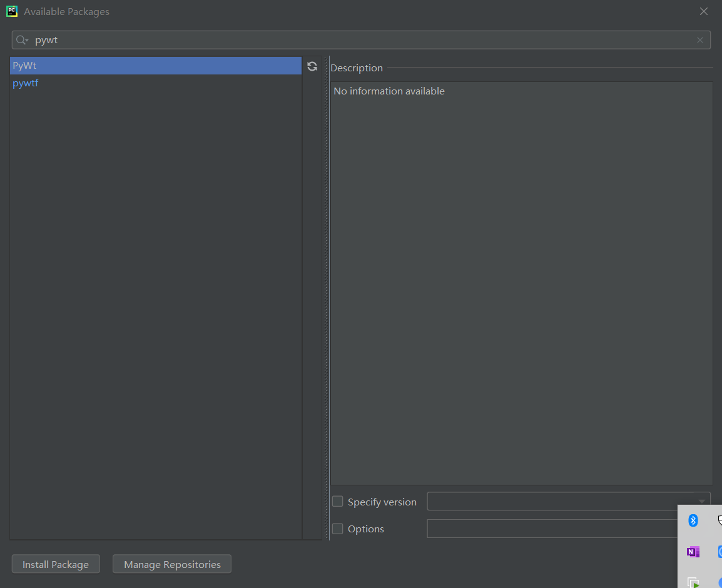Enable the Options checkbox
This screenshot has width=722, height=588.
(x=337, y=529)
